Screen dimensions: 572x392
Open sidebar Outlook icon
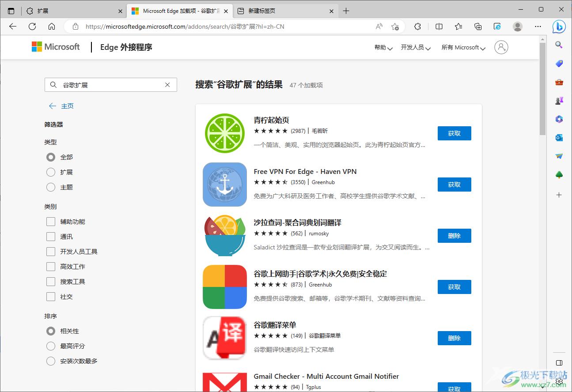click(559, 138)
